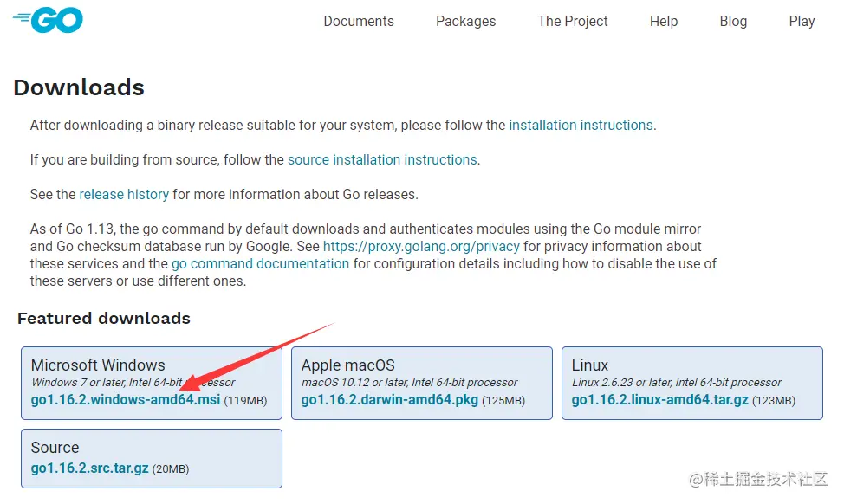Click the Downloads page heading

[79, 87]
